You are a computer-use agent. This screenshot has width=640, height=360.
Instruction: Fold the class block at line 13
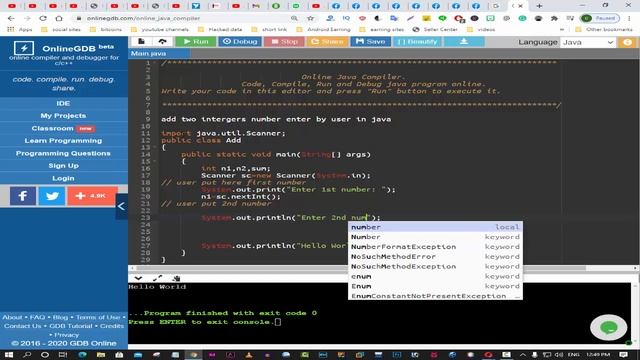coord(155,147)
